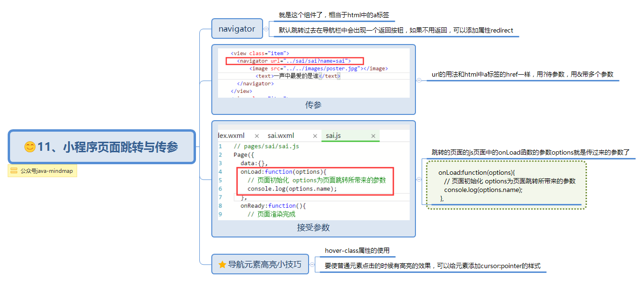Click the star icon on the 导航元素高亮小技巧 node

[222, 264]
